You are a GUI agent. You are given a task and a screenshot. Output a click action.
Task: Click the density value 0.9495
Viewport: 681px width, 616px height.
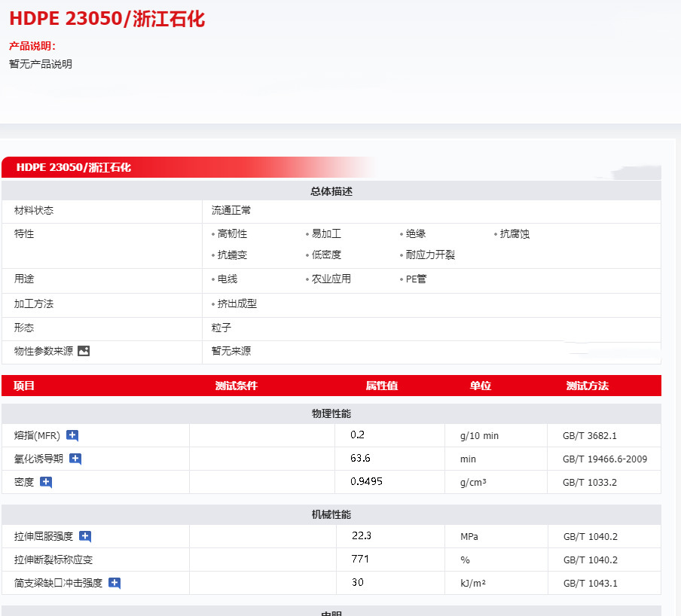367,482
